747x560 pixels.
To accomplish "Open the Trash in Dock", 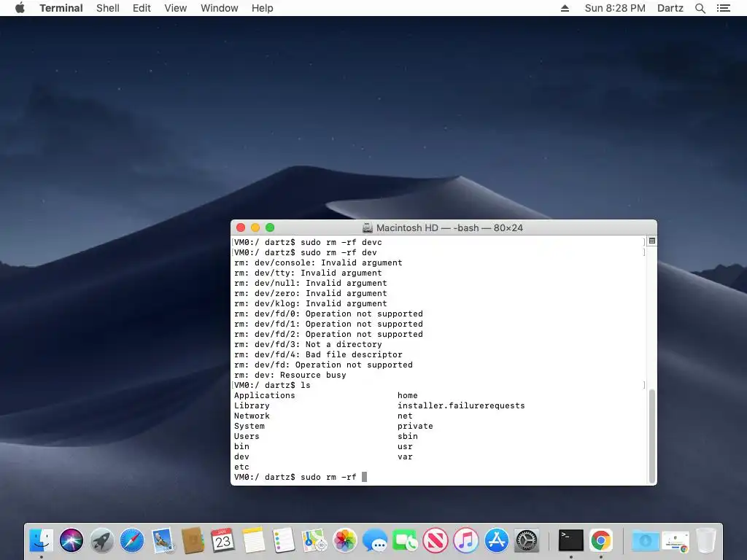I will (706, 540).
